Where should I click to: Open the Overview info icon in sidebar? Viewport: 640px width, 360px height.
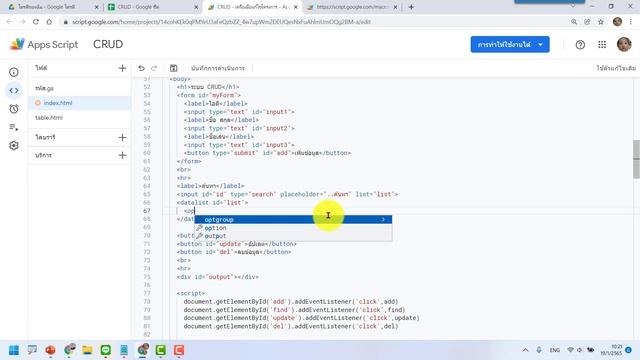click(x=14, y=72)
